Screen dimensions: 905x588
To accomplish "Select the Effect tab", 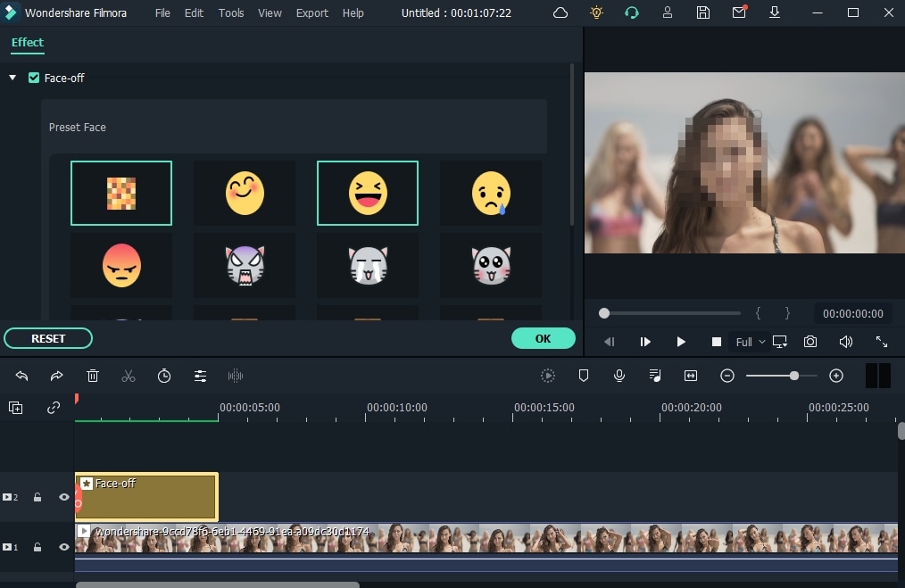I will point(27,43).
